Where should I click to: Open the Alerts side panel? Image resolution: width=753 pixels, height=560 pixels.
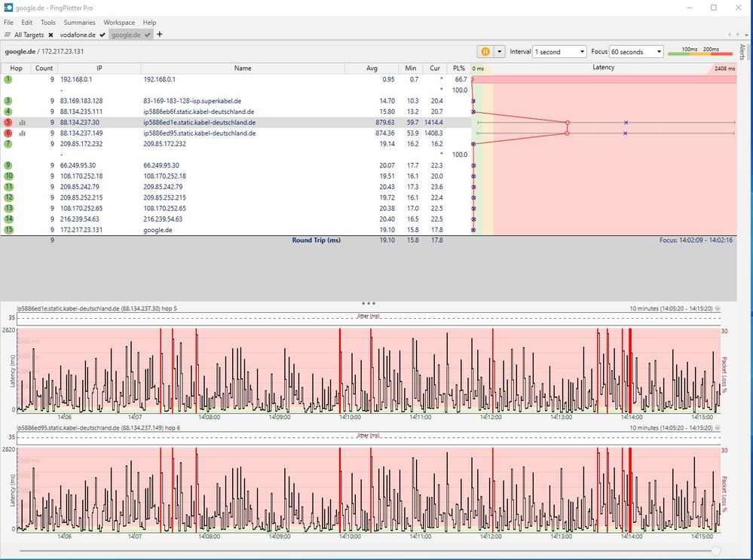(742, 52)
